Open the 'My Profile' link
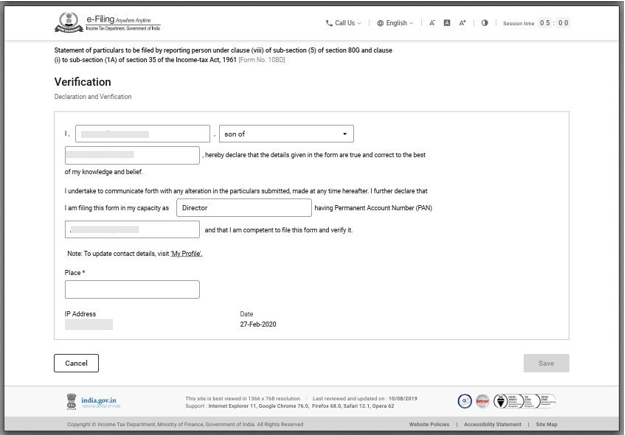The height and width of the screenshot is (435, 625). [x=186, y=254]
